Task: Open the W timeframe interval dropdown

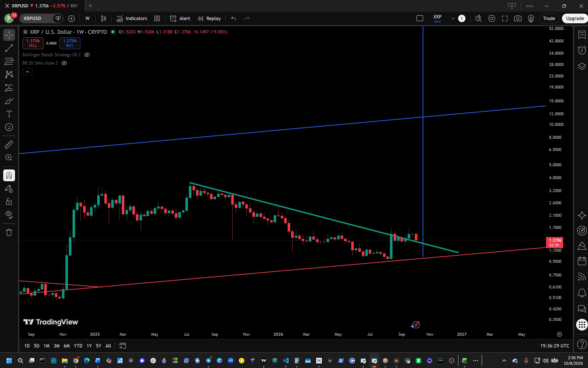Action: [x=88, y=18]
